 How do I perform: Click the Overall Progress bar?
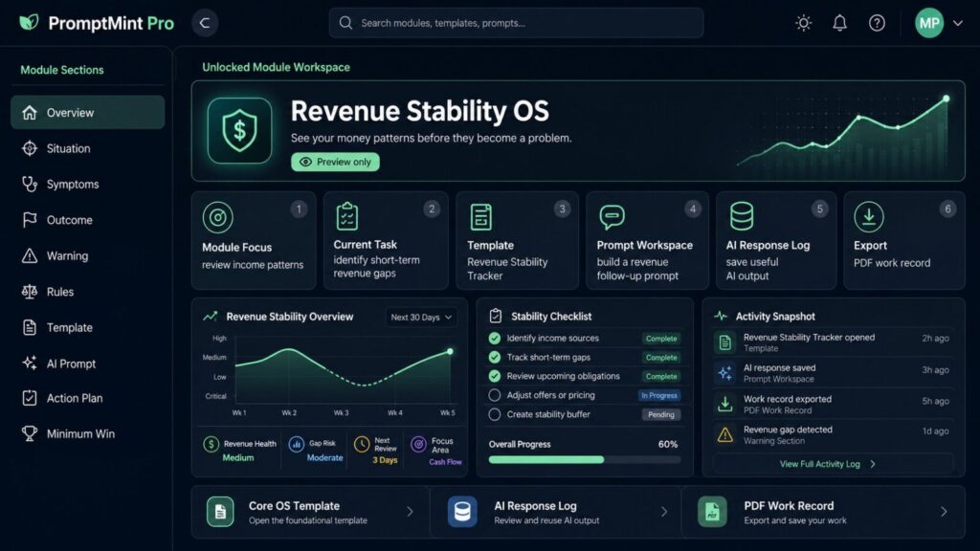585,460
